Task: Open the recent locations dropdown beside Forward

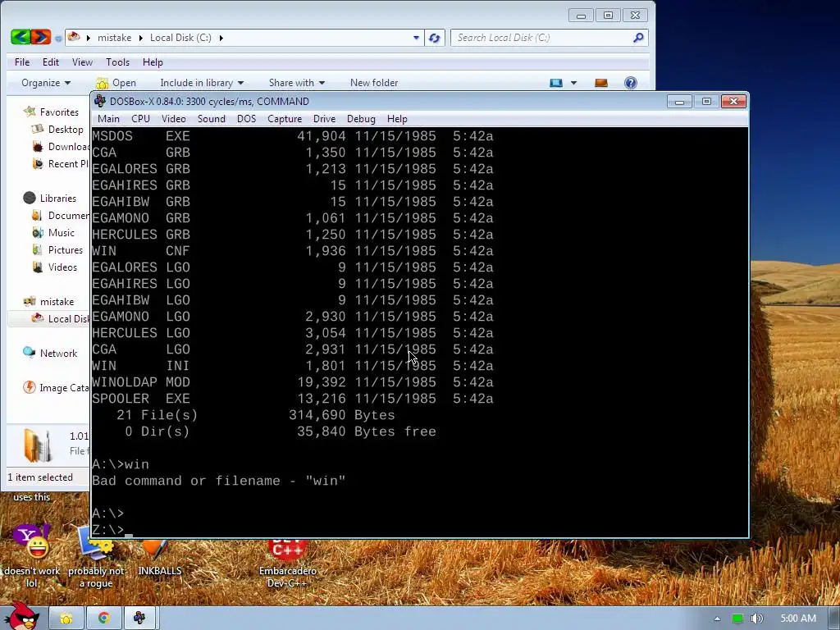Action: [x=58, y=39]
